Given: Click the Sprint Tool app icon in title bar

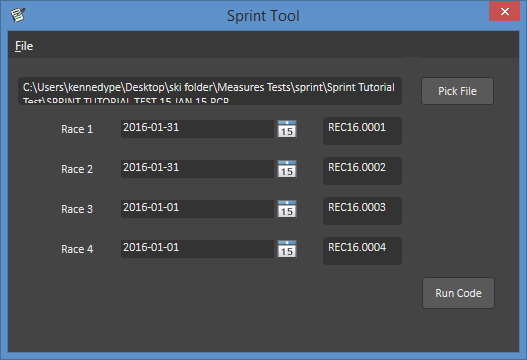Looking at the screenshot, I should 18,15.
